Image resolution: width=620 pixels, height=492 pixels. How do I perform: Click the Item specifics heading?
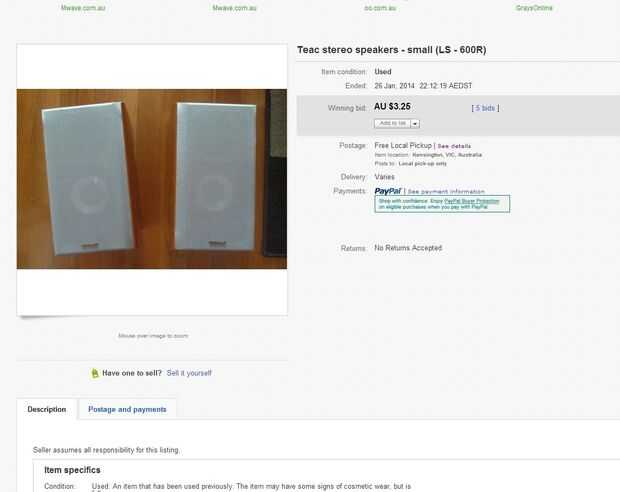click(72, 470)
